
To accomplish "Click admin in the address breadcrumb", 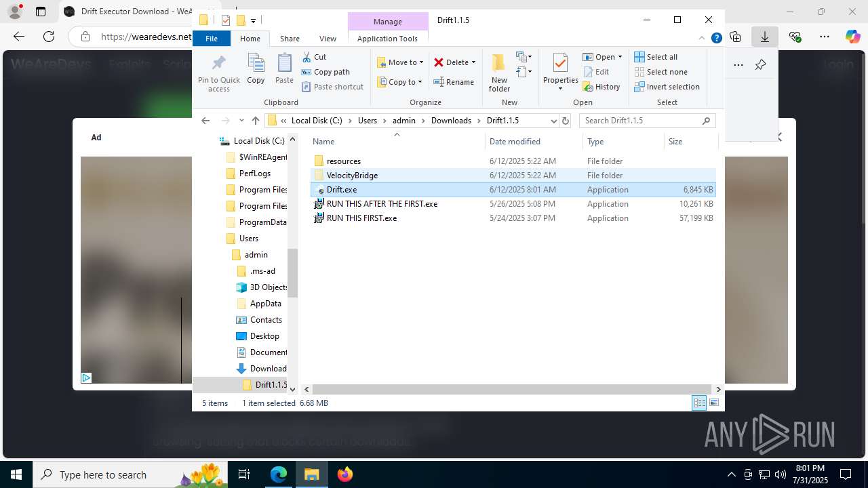I will [404, 121].
